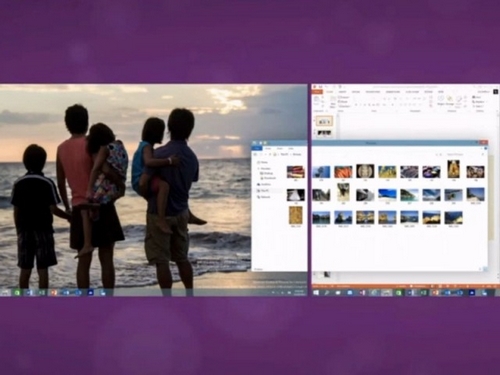Open the orange File tab in PowerPoint

tap(317, 91)
